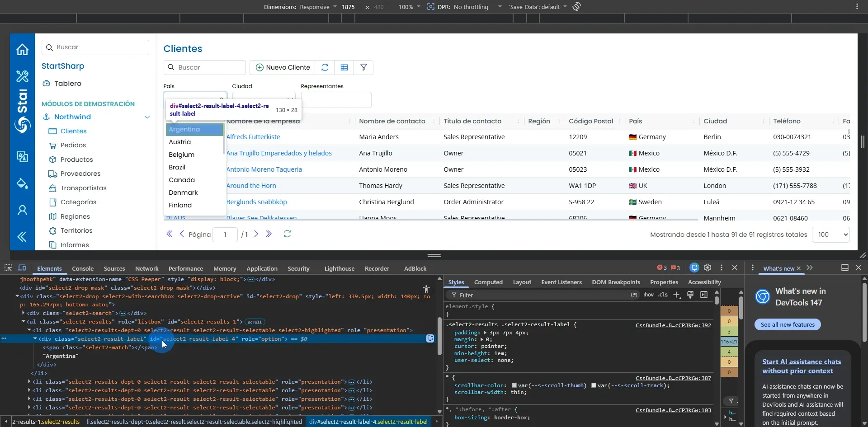Select Austria in the País dropdown list

pos(194,142)
